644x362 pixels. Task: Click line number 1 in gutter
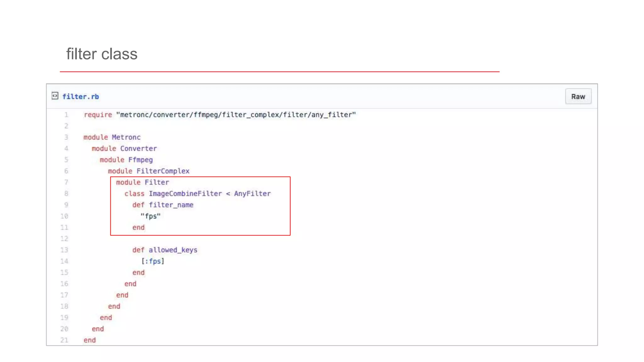[66, 115]
